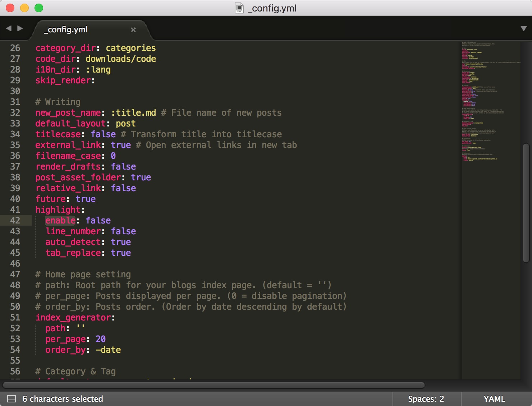The image size is (532, 406).
Task: Click the 'auto_detect' key
Action: point(73,242)
